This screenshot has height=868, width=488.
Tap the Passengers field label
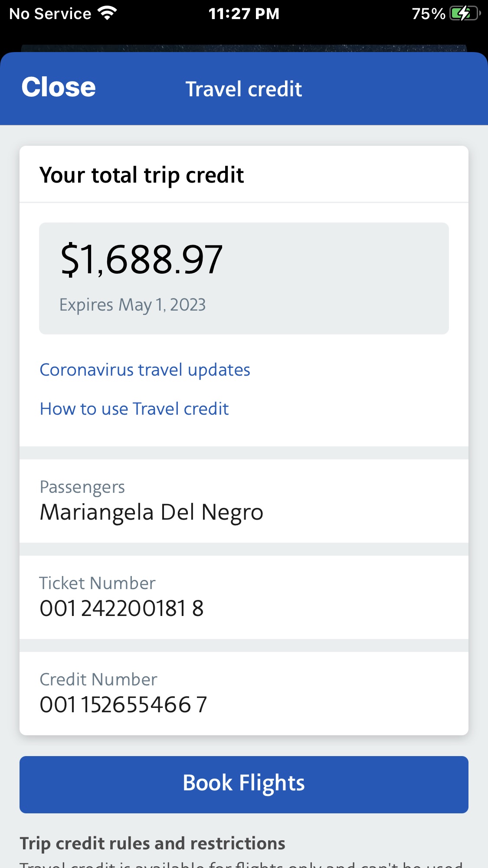click(x=82, y=487)
